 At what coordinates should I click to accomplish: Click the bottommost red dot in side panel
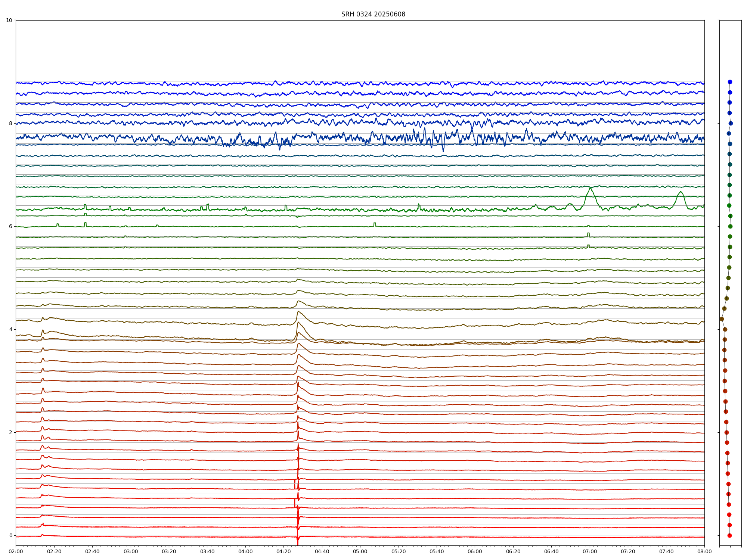(729, 535)
